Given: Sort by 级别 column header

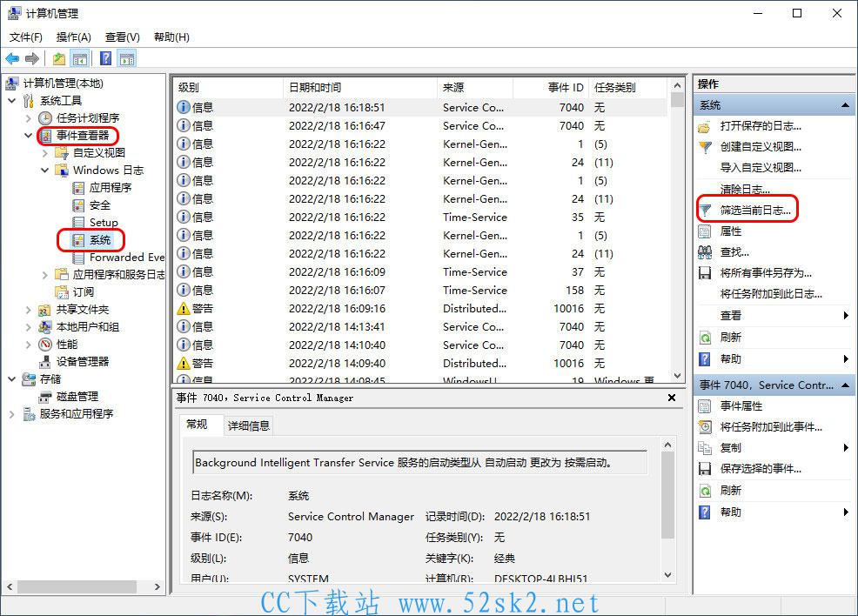Looking at the screenshot, I should 228,88.
